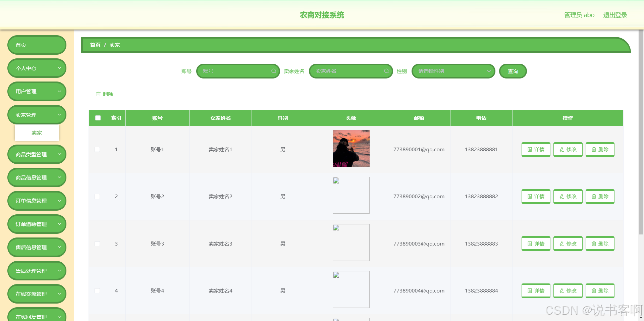Click 修改 for row 账号3

coord(568,244)
